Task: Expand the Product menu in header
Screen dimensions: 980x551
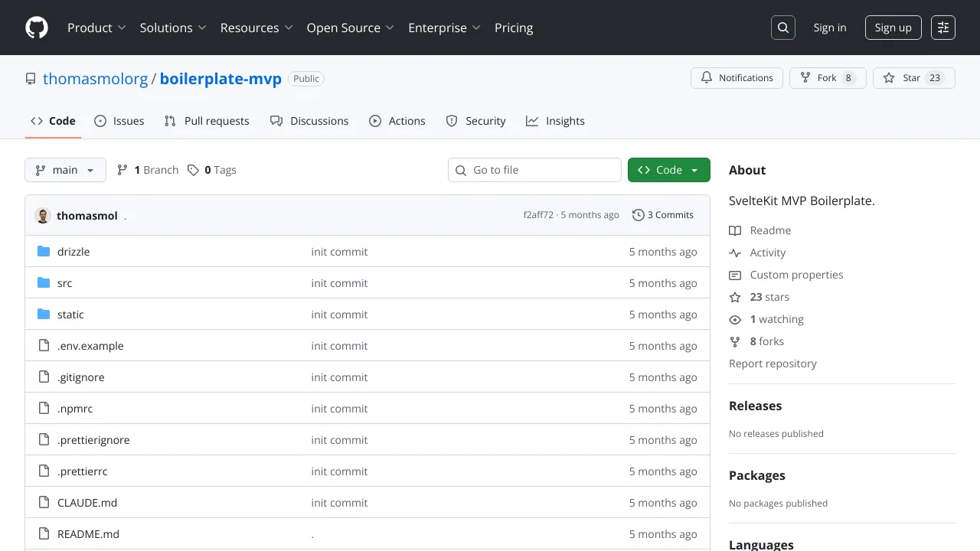Action: [x=96, y=28]
